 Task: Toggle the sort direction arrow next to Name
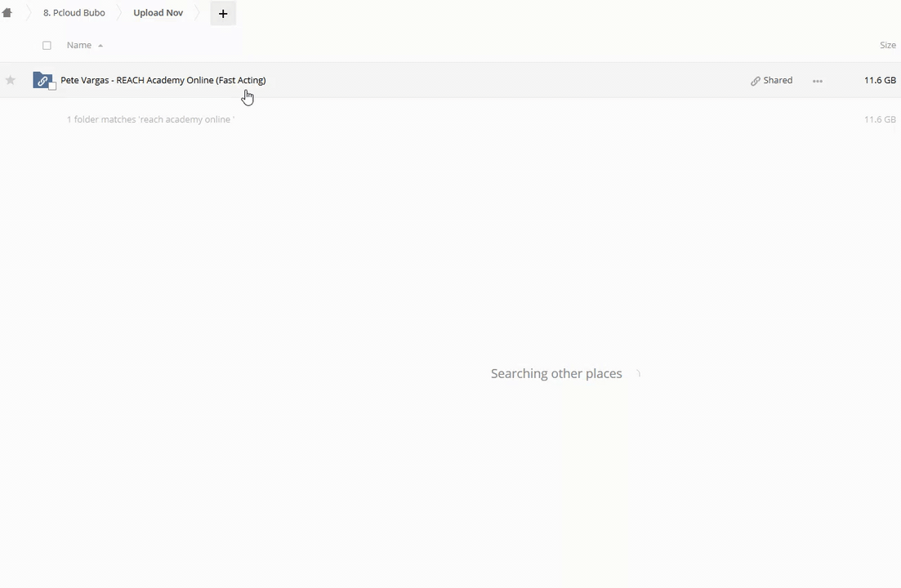[100, 46]
